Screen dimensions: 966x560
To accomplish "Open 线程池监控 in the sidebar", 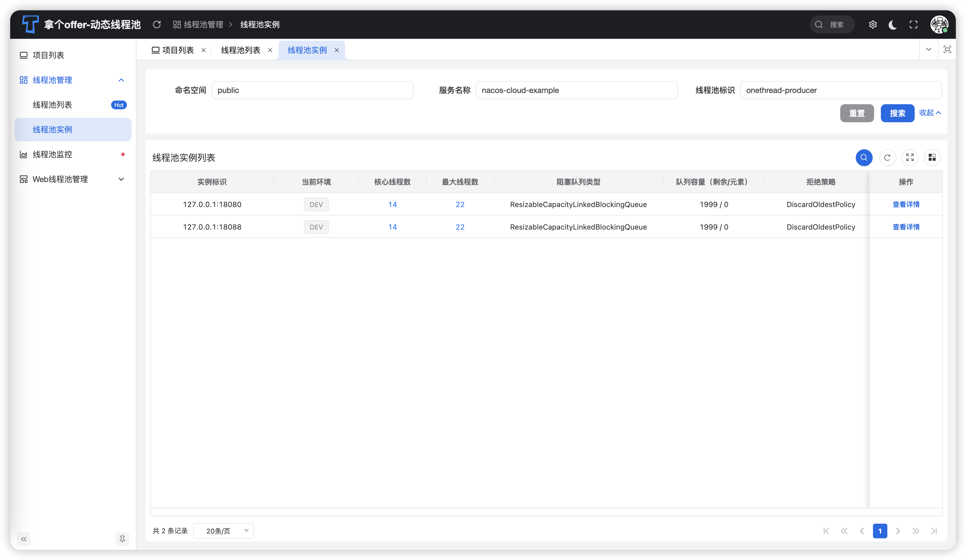I will pos(52,154).
